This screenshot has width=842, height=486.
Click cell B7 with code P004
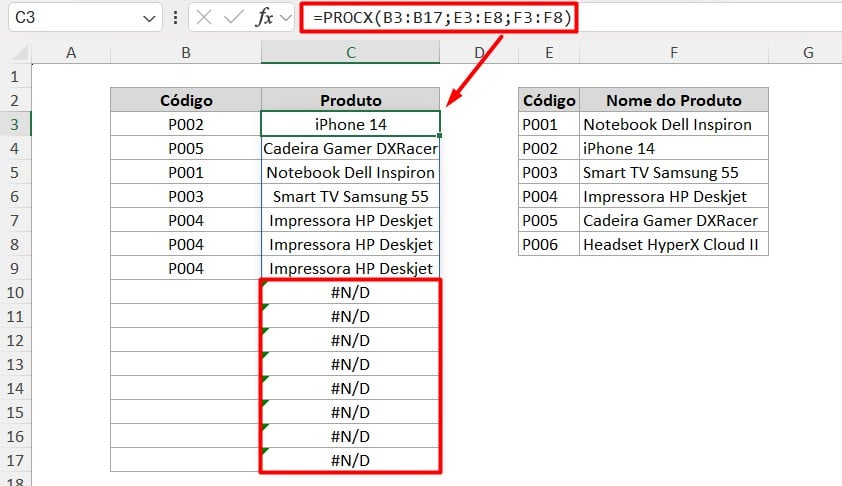pos(186,220)
